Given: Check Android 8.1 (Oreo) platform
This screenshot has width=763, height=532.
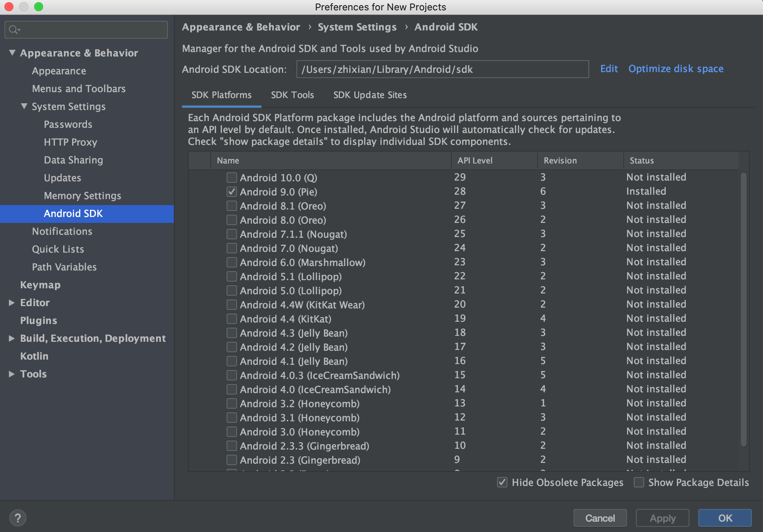Looking at the screenshot, I should [x=232, y=206].
